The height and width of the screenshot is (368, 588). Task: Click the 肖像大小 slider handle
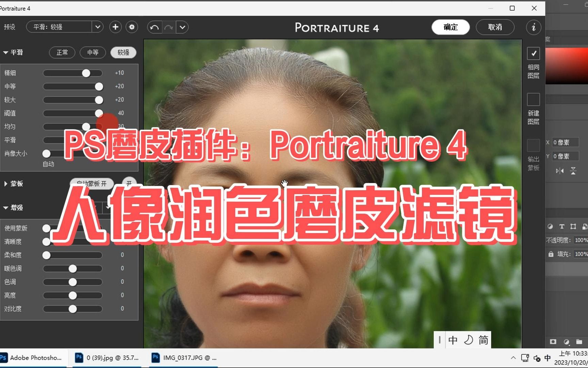(x=47, y=154)
